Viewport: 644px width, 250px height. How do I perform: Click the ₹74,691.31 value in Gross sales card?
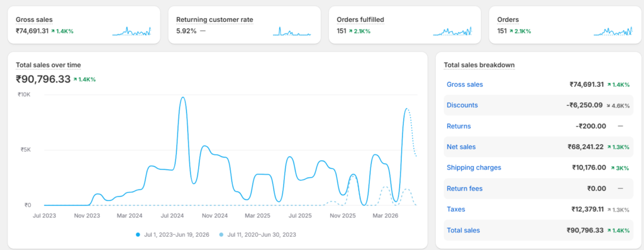[32, 31]
